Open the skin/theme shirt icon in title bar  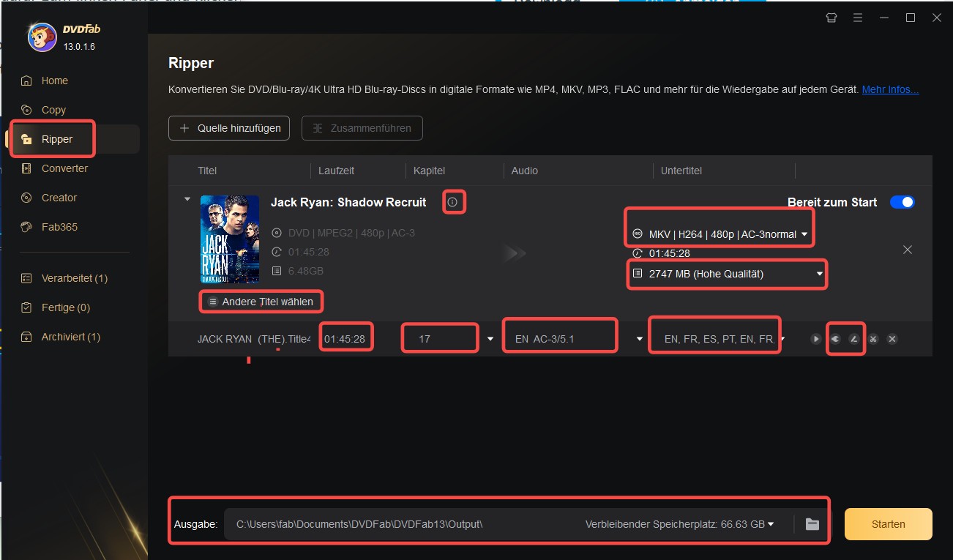point(831,18)
